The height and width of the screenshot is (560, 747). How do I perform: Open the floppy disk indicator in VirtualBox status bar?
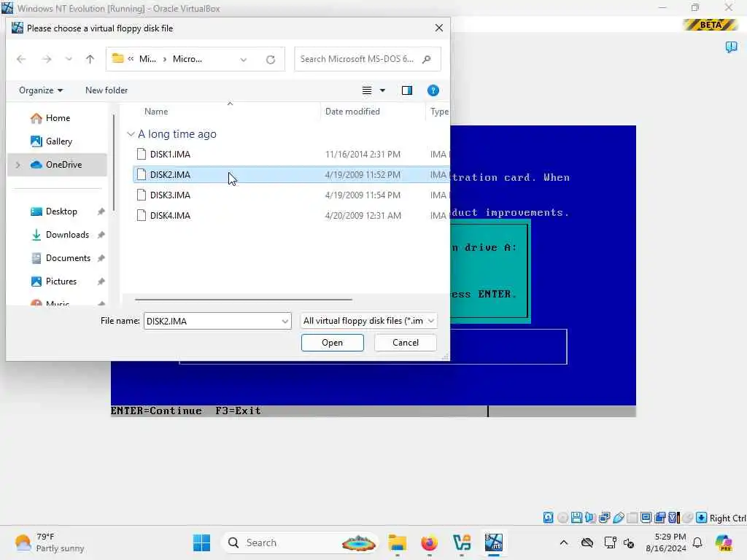click(x=576, y=518)
